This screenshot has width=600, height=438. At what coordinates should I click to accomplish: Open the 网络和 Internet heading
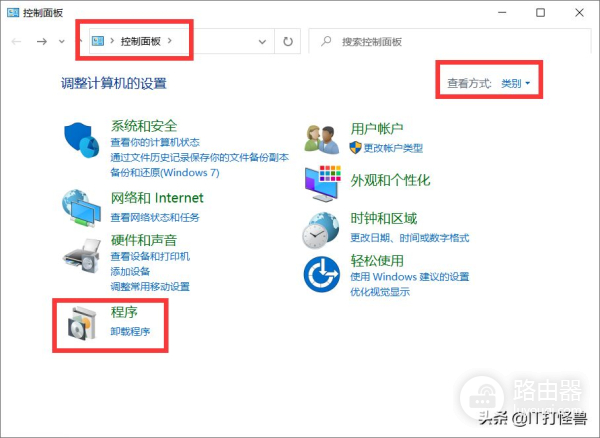157,198
